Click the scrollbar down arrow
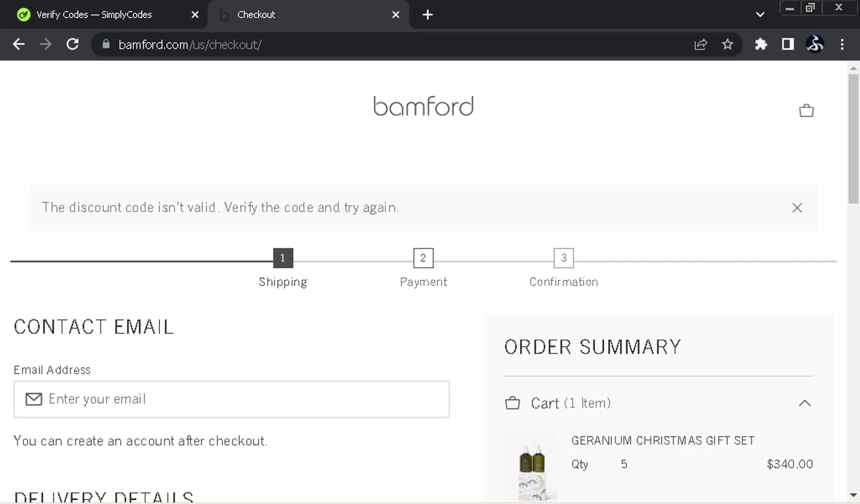Viewport: 860px width, 504px height. point(853,495)
